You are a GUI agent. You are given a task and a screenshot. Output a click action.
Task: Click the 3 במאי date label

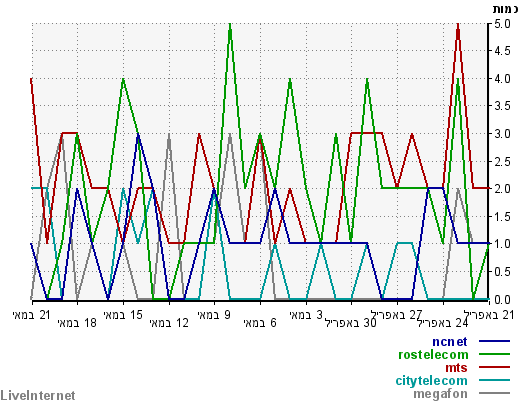click(306, 315)
